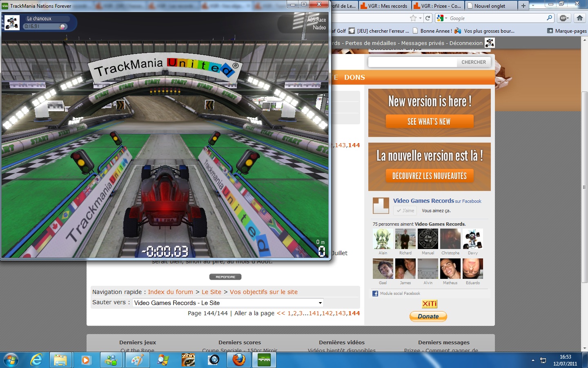588x368 pixels.
Task: Click the search magnifier in Google box
Action: [549, 18]
